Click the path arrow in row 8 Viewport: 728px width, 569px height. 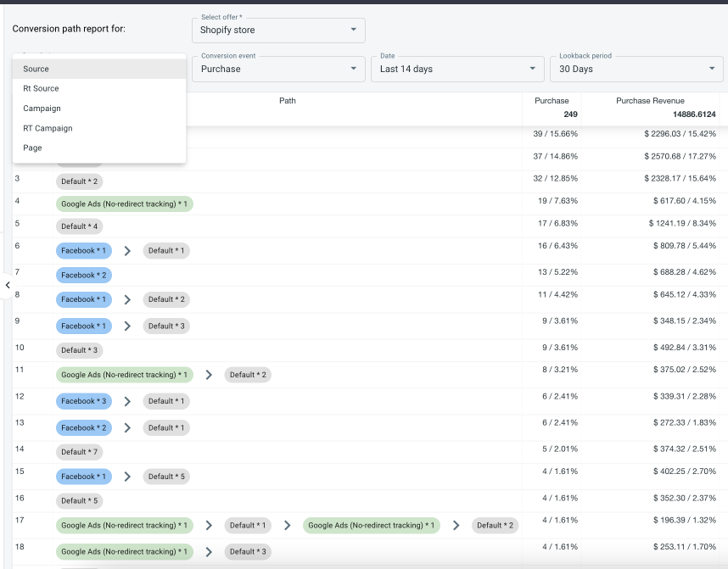point(127,299)
